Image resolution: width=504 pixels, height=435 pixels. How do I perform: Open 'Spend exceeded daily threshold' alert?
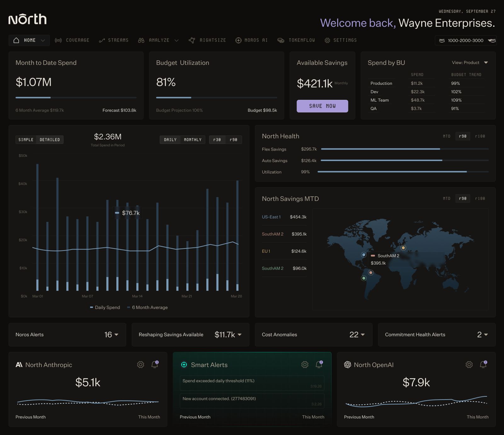(252, 383)
